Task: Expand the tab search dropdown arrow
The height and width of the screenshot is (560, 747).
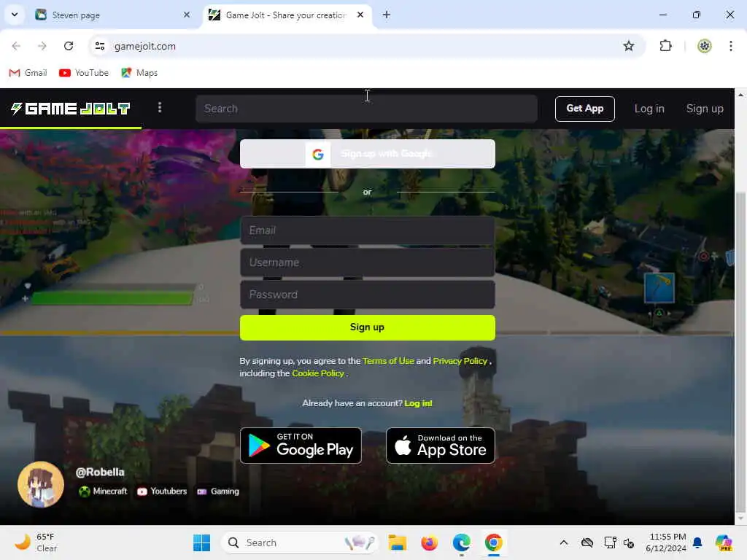Action: (15, 15)
